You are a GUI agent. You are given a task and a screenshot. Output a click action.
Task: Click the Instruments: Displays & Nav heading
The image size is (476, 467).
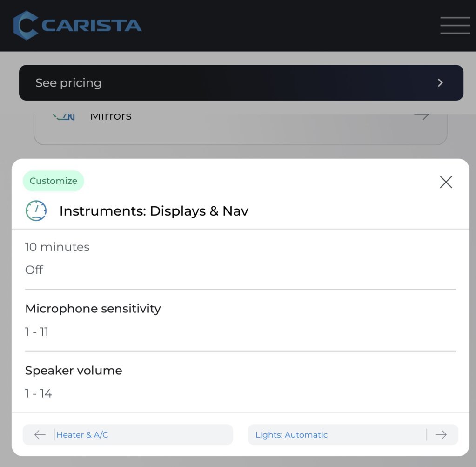tap(154, 211)
